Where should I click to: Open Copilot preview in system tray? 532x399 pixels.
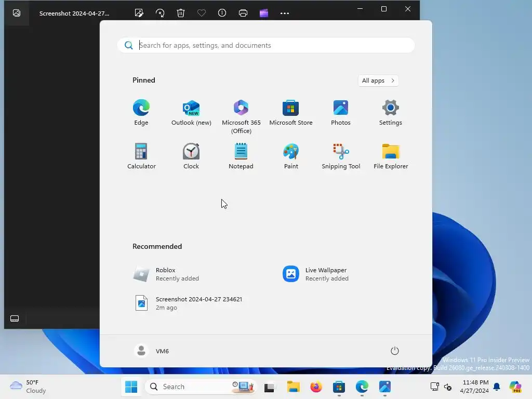(515, 387)
